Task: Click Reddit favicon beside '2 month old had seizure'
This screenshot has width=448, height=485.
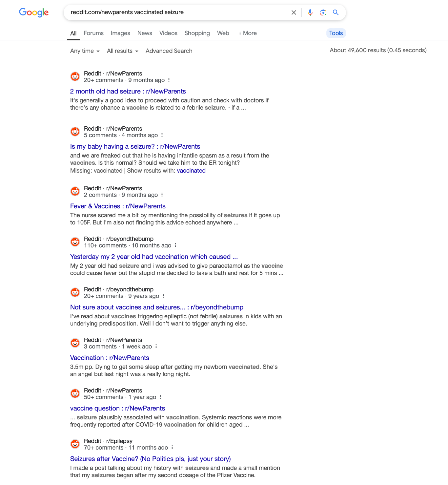Action: [x=75, y=76]
